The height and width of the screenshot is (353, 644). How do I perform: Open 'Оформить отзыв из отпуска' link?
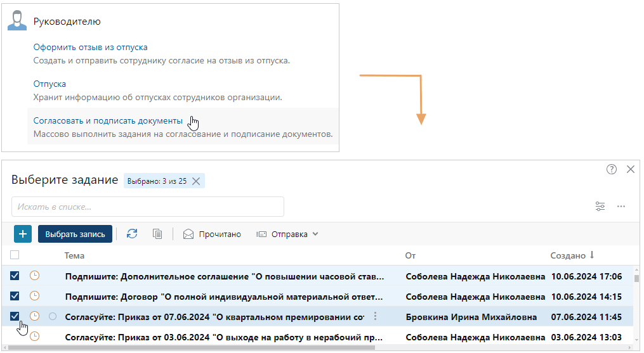pyautogui.click(x=90, y=47)
